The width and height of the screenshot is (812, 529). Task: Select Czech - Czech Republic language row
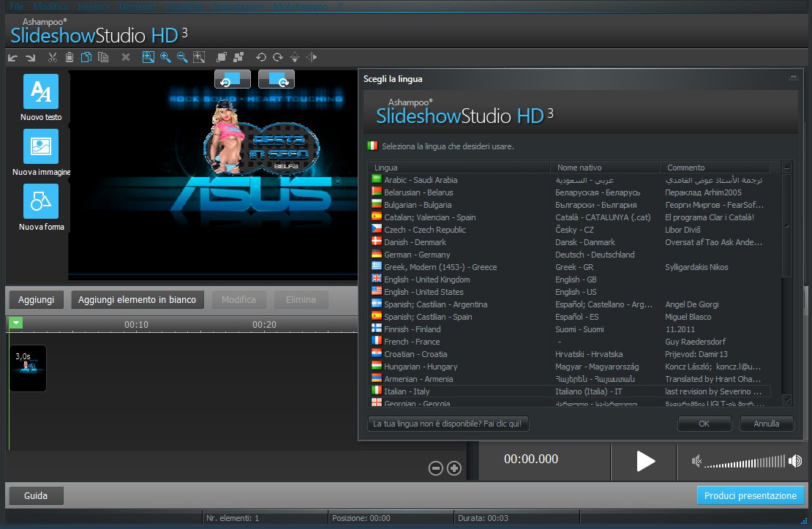coord(570,230)
